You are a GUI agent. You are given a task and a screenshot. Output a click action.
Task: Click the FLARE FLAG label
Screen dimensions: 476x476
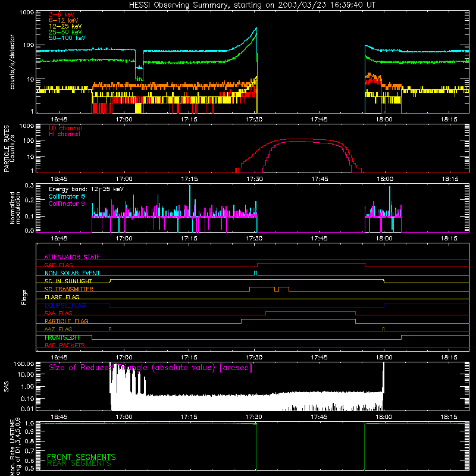click(62, 297)
